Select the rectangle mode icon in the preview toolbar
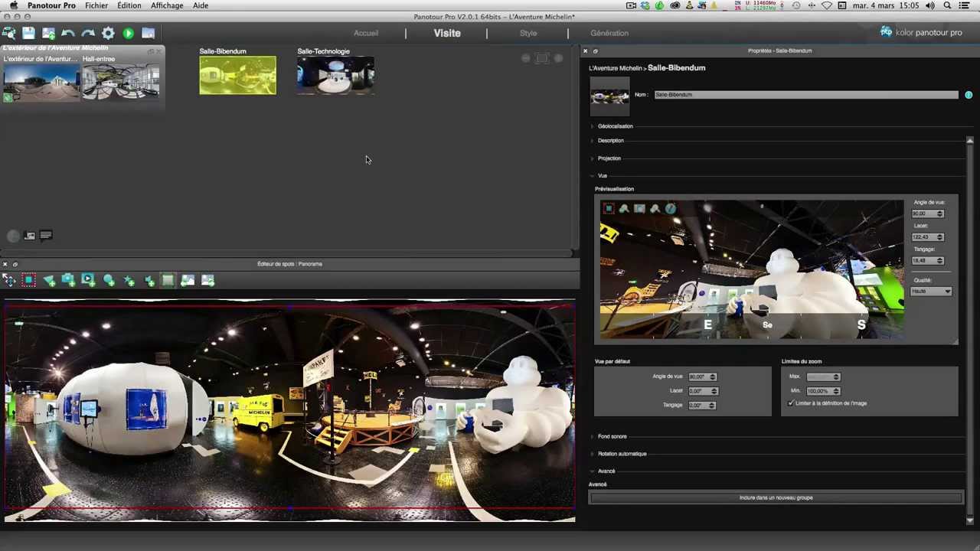Image resolution: width=980 pixels, height=551 pixels. pos(609,208)
